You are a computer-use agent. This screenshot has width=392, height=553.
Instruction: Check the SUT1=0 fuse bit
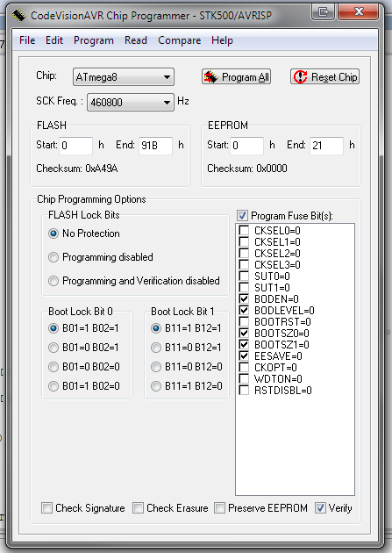(x=244, y=287)
